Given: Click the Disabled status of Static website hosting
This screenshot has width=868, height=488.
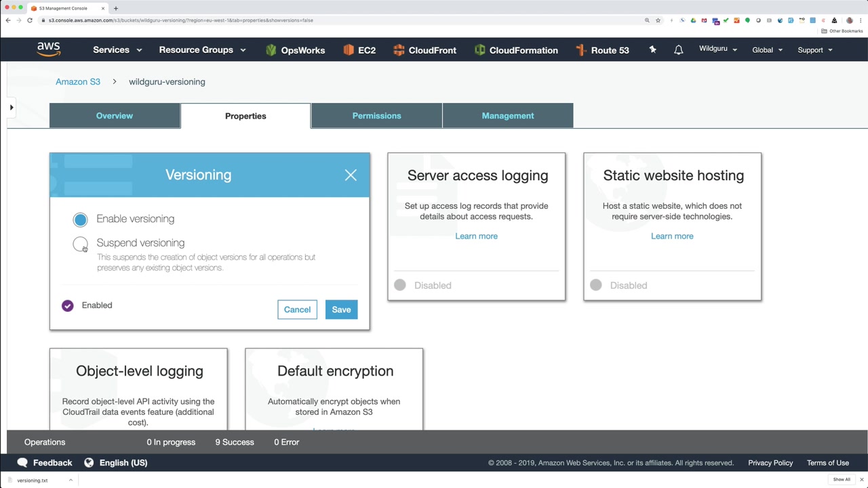Looking at the screenshot, I should [x=618, y=285].
